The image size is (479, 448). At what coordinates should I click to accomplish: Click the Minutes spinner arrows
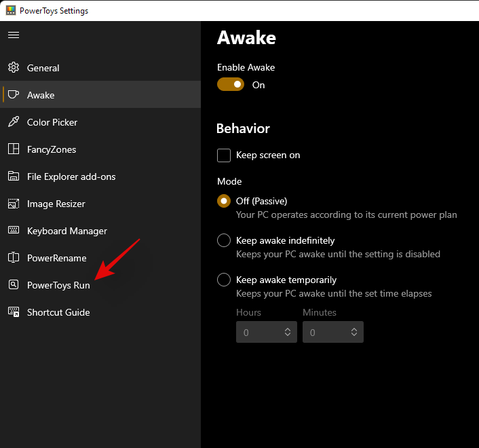pyautogui.click(x=354, y=332)
